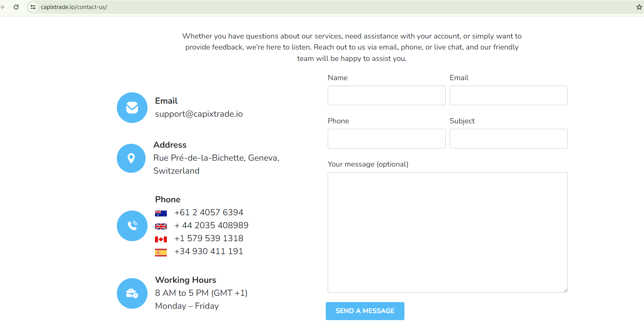Open site information icon in address bar
The height and width of the screenshot is (328, 644).
click(x=33, y=7)
